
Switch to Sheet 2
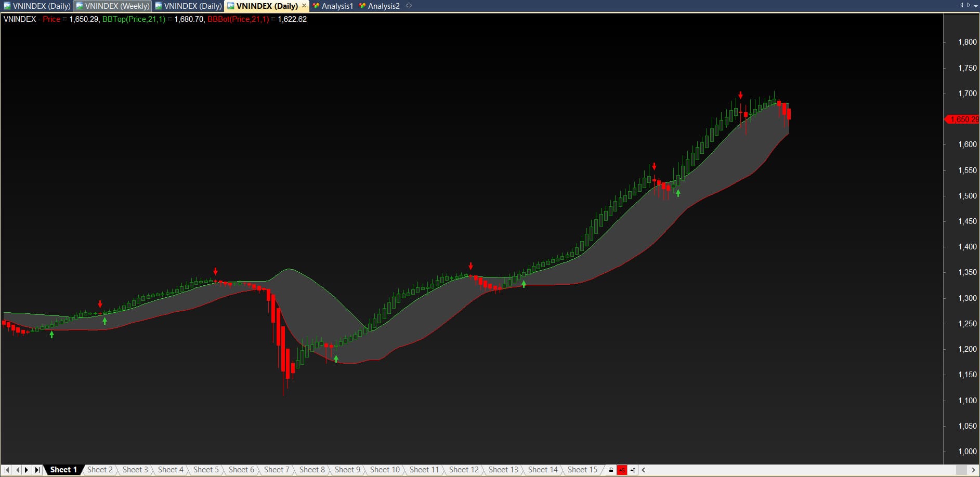[100, 470]
